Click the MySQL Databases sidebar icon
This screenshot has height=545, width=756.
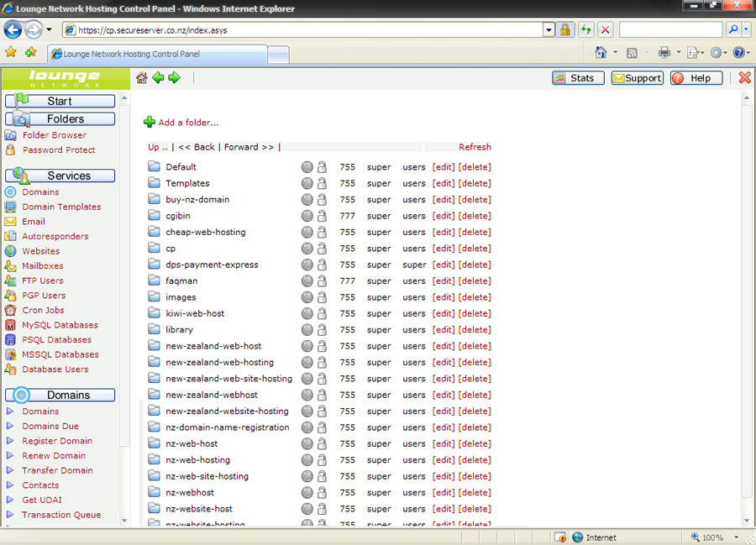[10, 325]
